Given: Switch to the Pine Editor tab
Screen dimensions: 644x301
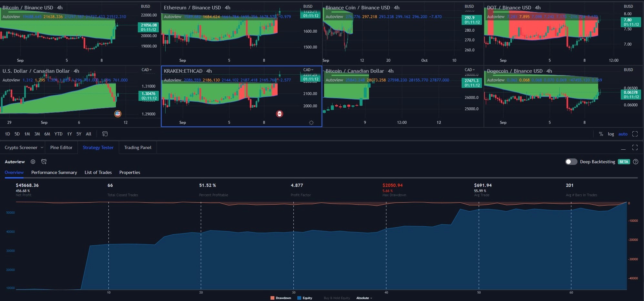Looking at the screenshot, I should 61,147.
